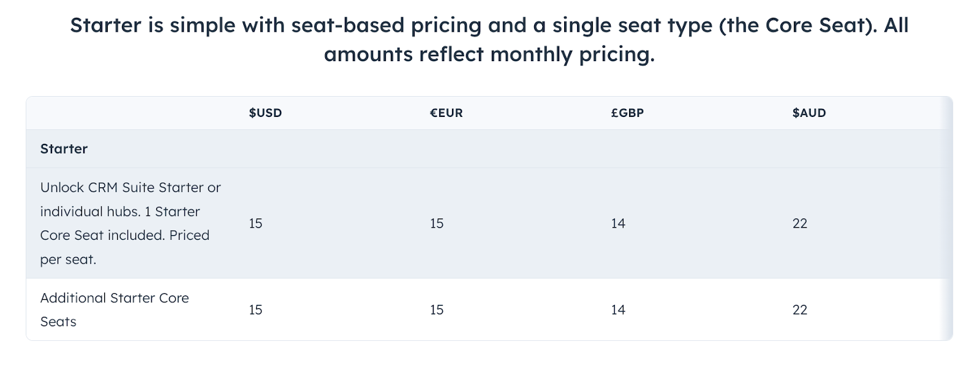Click GBP price 14 for Additional Core Seats

tap(618, 310)
